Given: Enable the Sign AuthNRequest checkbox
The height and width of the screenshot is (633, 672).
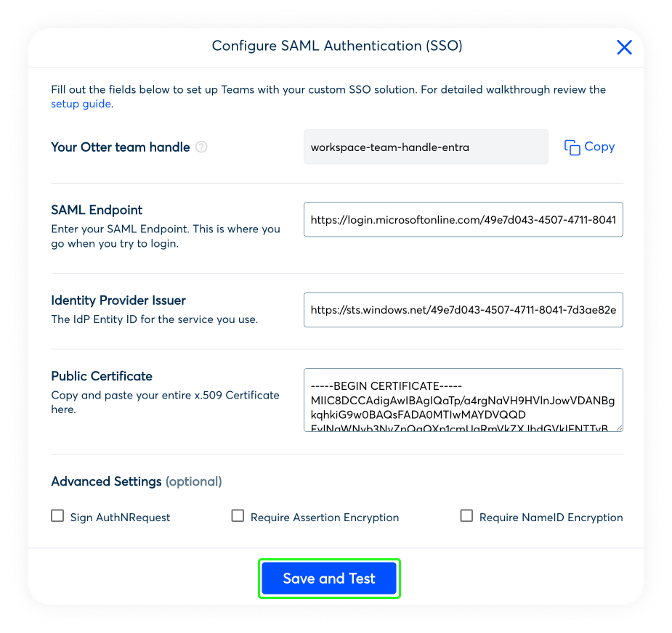Looking at the screenshot, I should click(57, 516).
